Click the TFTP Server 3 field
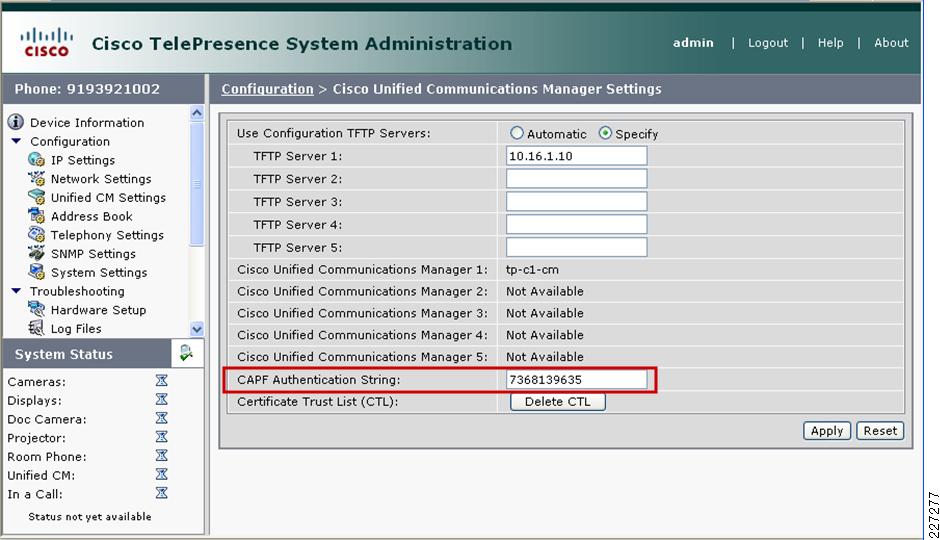Viewport: 940px width, 540px height. pos(576,201)
